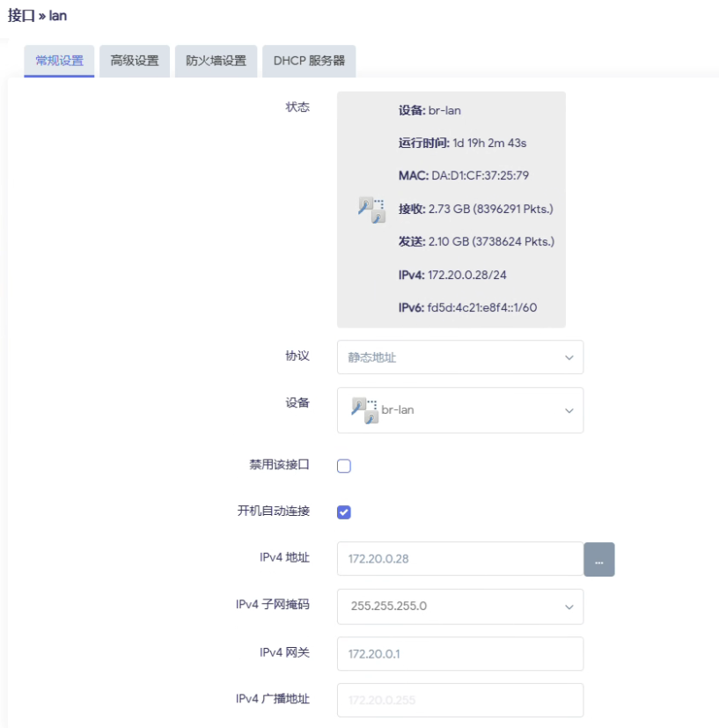
Task: Open the IPv4 子网掩码 dropdown
Action: pyautogui.click(x=459, y=607)
